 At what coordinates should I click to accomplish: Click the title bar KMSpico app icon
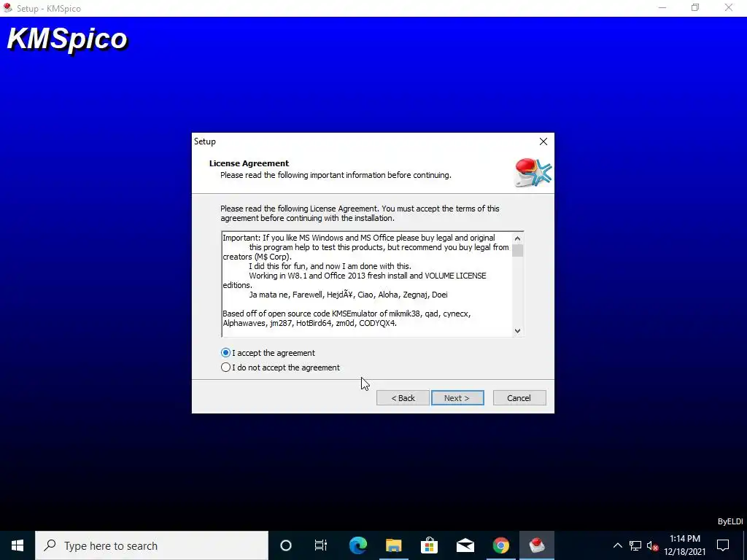point(7,8)
